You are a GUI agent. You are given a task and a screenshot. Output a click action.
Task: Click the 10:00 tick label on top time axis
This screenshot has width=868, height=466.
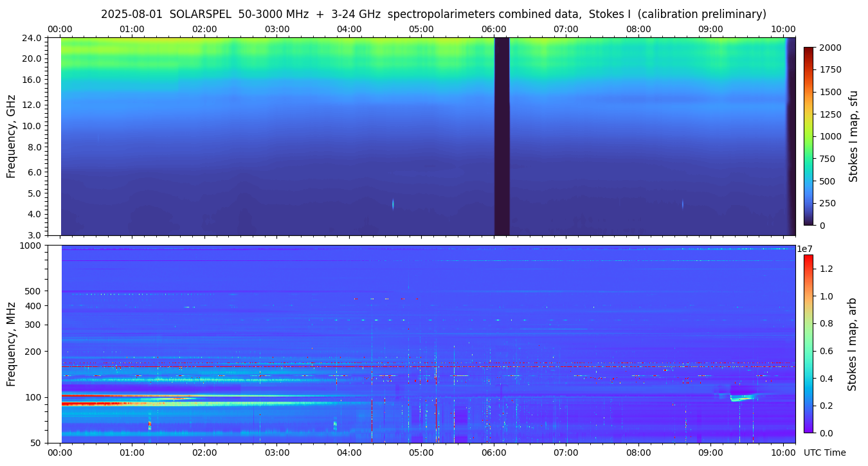(782, 29)
